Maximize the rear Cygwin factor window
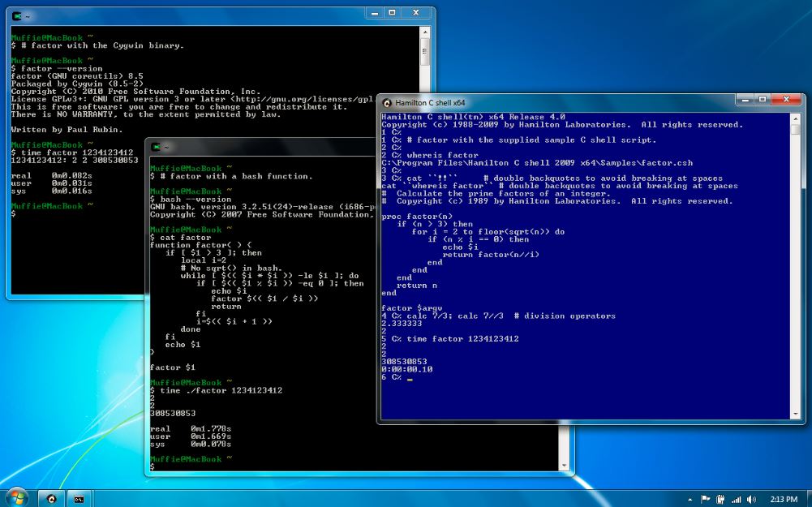This screenshot has width=812, height=507. click(392, 13)
